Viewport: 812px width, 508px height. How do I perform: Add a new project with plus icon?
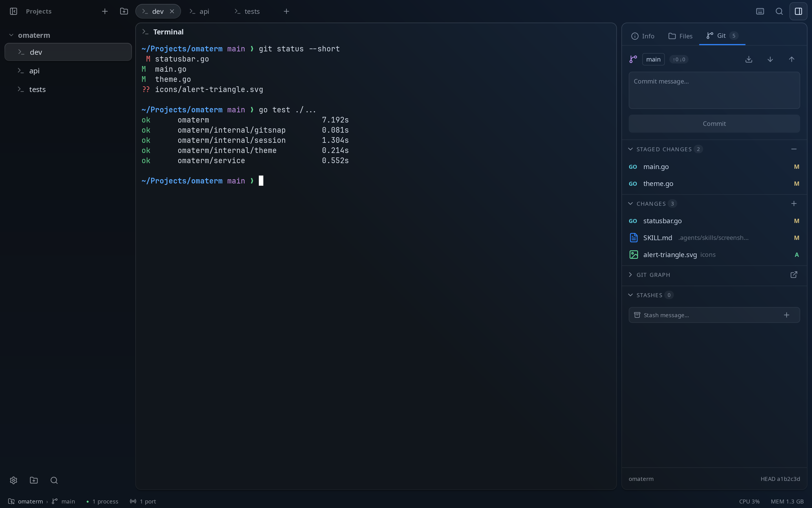coord(105,11)
